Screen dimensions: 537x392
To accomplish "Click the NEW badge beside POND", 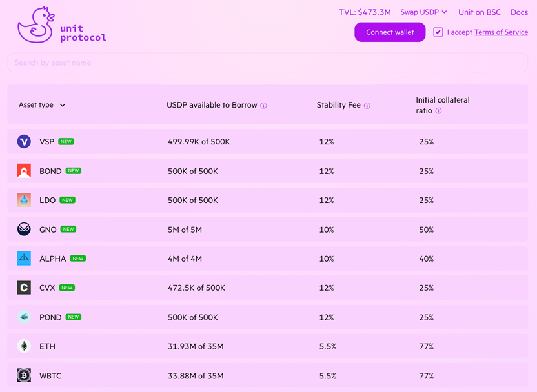I will point(74,317).
